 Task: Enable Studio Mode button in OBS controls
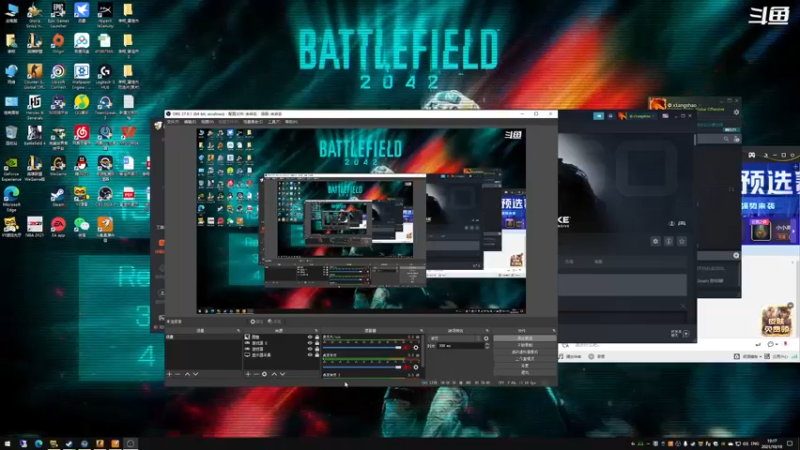[525, 359]
